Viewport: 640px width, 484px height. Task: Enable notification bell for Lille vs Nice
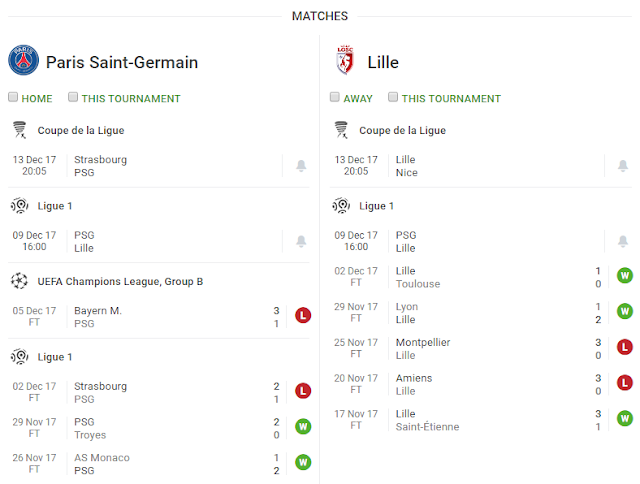click(623, 166)
